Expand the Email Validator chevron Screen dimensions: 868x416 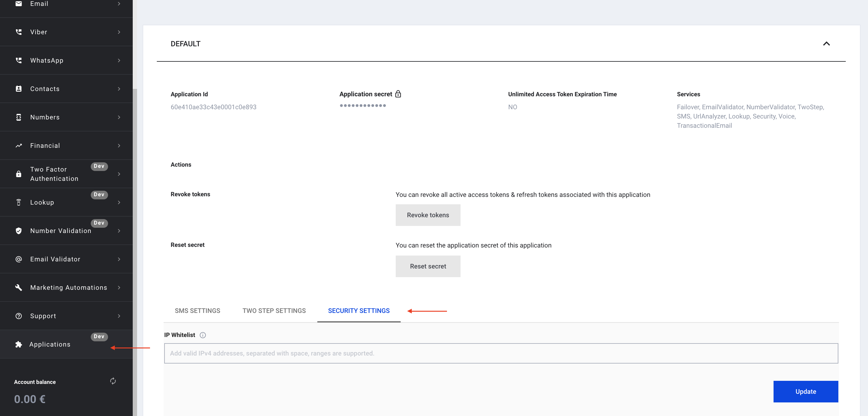coord(119,259)
